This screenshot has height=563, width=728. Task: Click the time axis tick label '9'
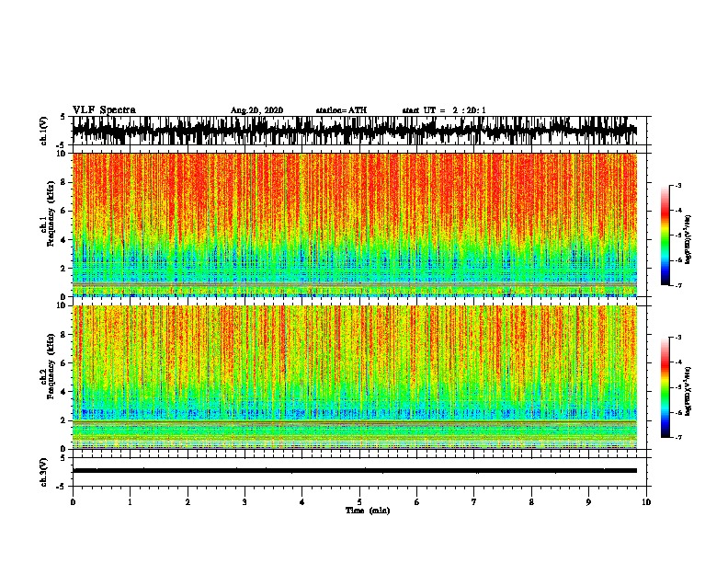tap(588, 502)
